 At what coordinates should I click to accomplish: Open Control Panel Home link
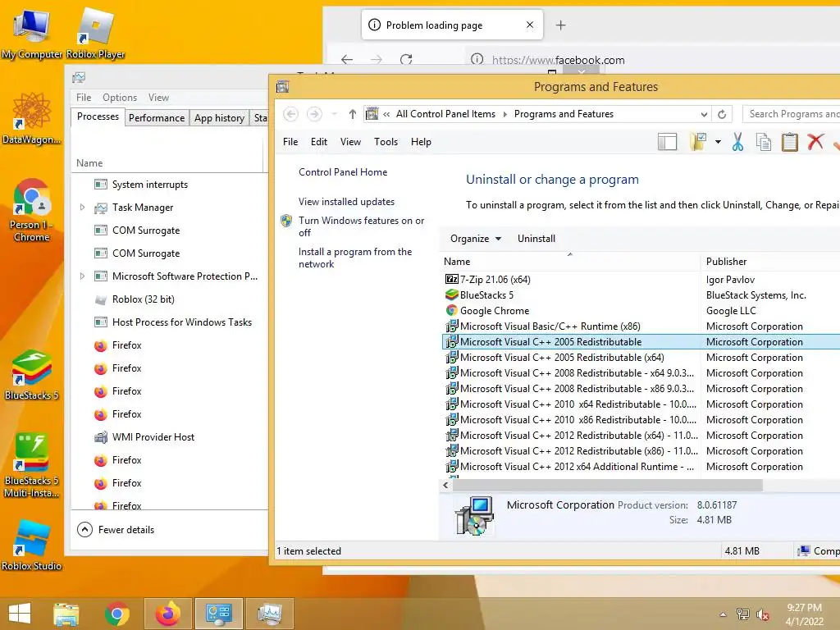click(x=343, y=172)
